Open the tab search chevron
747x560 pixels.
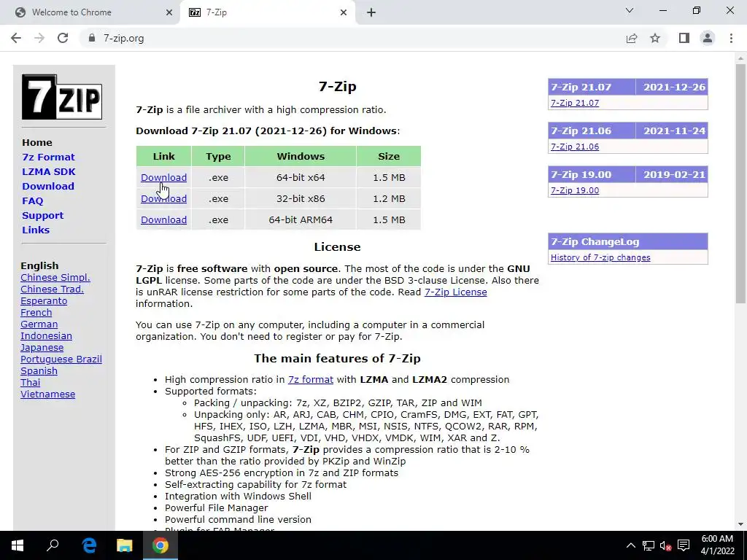point(630,10)
